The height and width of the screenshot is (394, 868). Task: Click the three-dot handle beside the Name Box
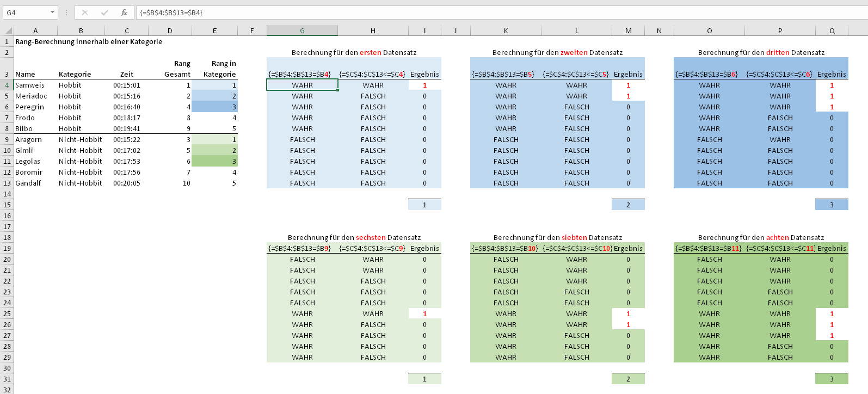click(66, 13)
